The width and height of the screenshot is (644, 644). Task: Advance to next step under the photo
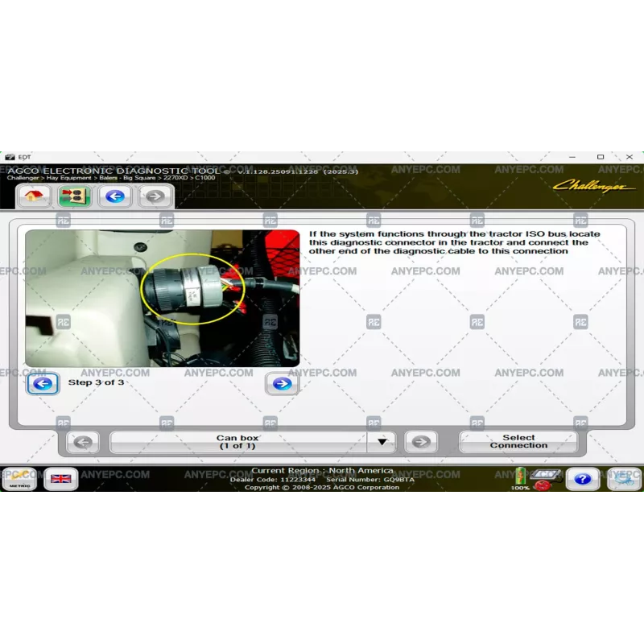[282, 384]
